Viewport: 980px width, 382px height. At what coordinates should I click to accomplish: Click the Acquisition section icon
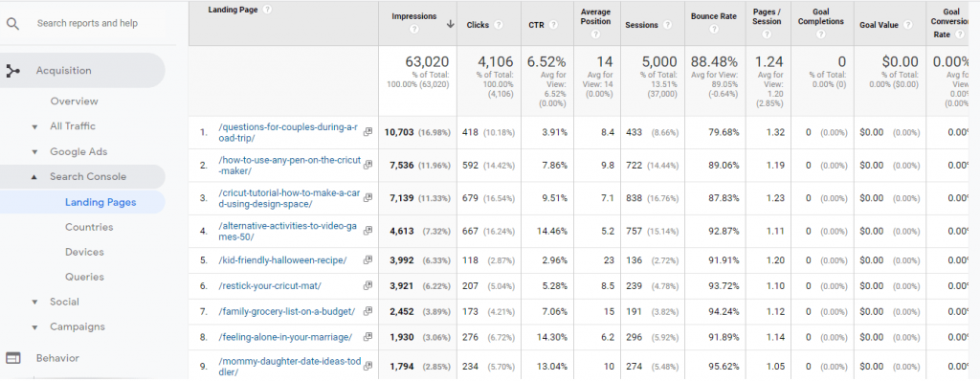[x=12, y=71]
